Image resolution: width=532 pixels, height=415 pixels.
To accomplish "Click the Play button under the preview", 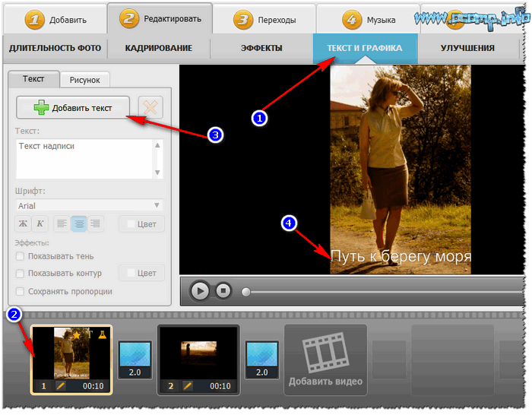I will pos(199,290).
